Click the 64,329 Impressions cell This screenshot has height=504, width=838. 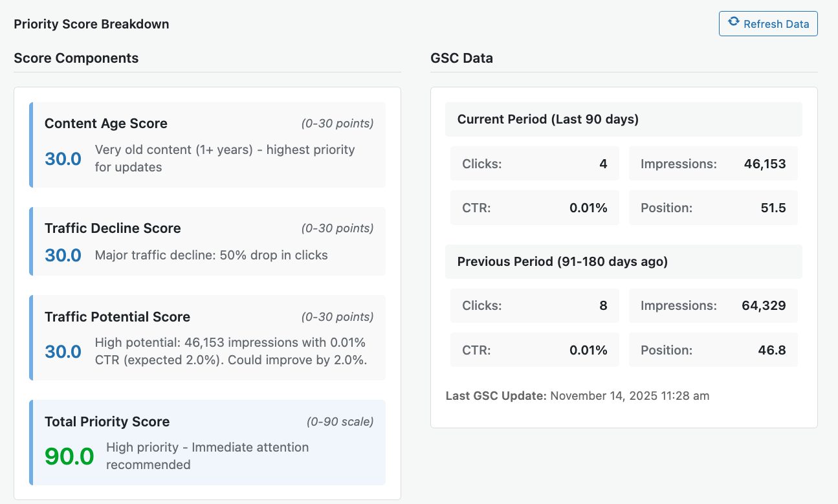(x=764, y=305)
